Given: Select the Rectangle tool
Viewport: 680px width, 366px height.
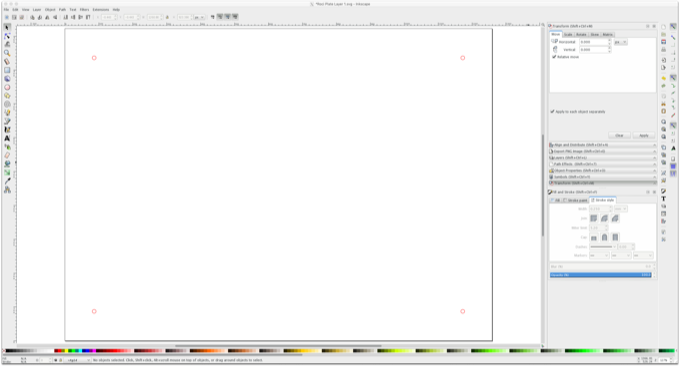Looking at the screenshot, I should click(7, 70).
